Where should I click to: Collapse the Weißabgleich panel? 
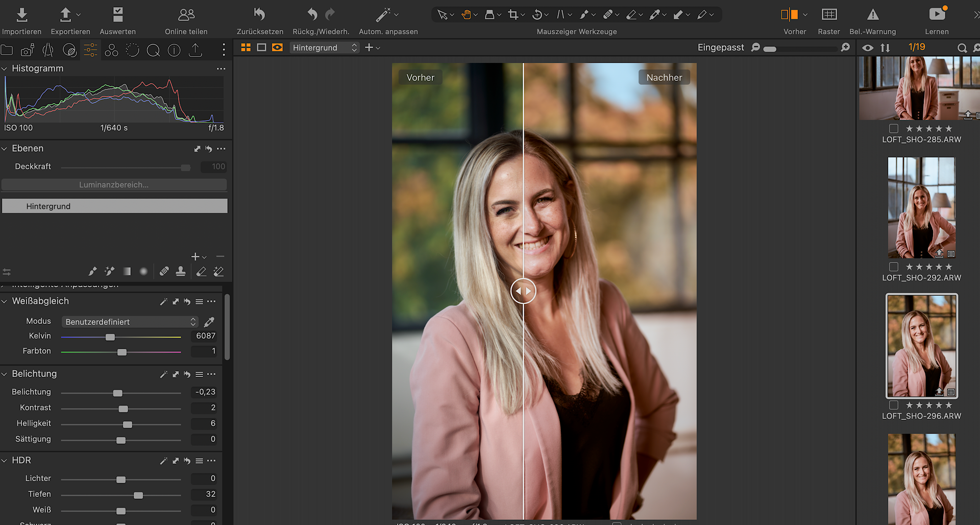tap(4, 301)
